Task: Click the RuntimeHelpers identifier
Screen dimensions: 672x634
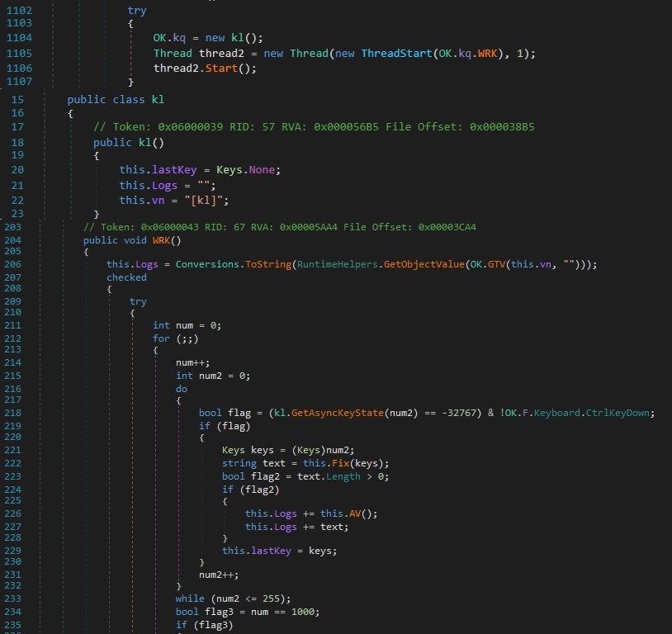Action: [x=338, y=264]
